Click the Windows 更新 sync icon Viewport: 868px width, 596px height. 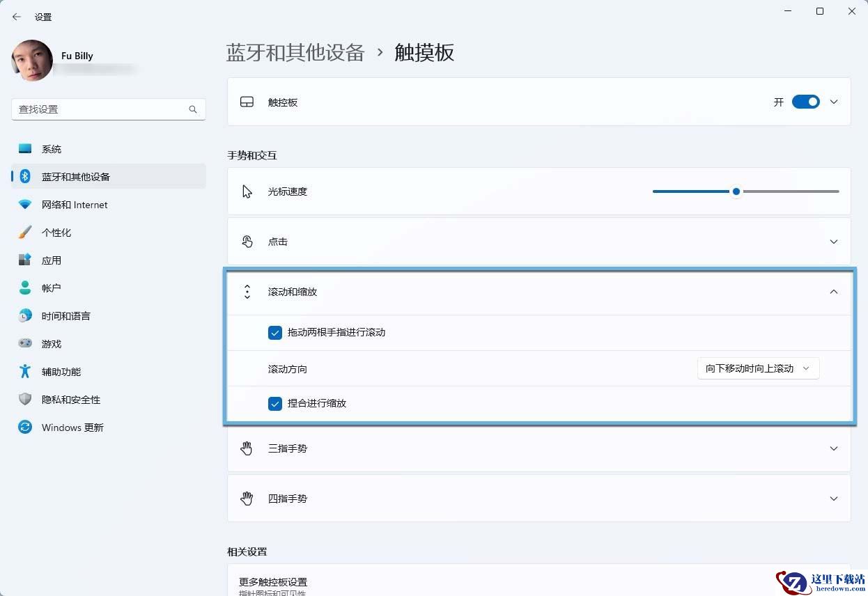tap(25, 428)
